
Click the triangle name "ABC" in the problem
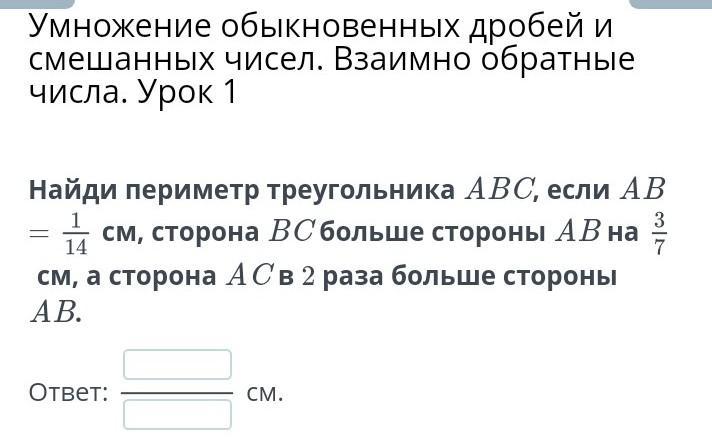498,189
